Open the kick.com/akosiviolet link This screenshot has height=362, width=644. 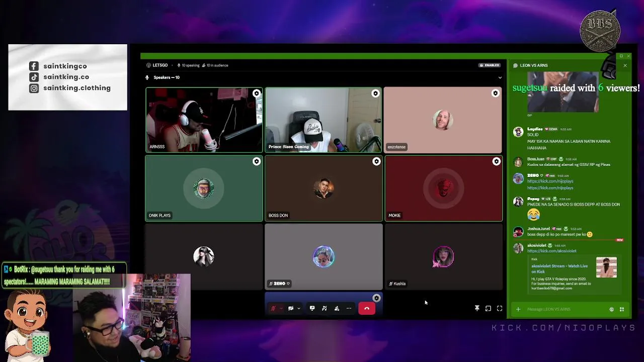pos(552,251)
